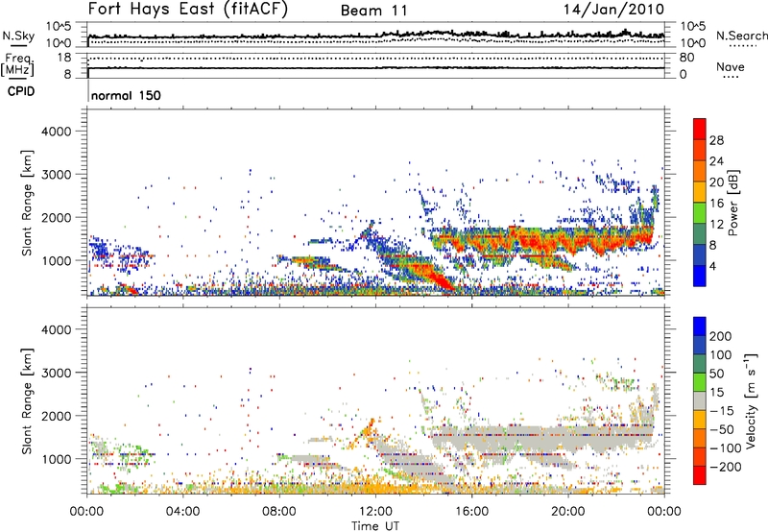Click the '08:00' time tick label
768x532 pixels.
tap(279, 511)
